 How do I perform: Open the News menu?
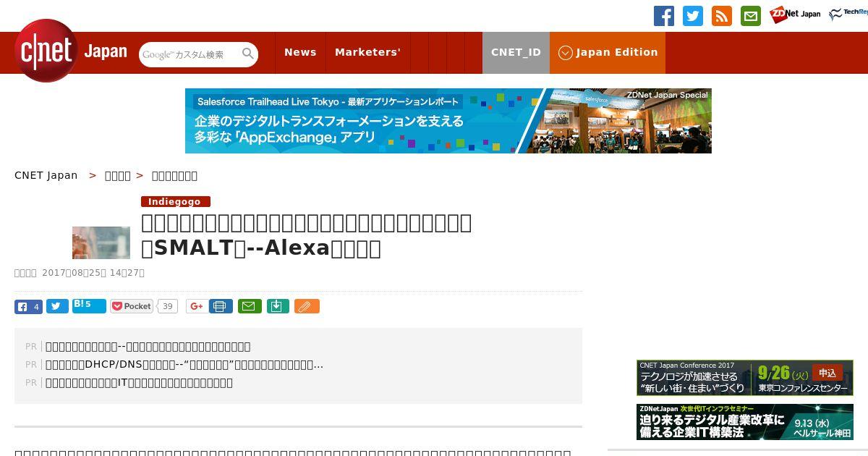300,52
